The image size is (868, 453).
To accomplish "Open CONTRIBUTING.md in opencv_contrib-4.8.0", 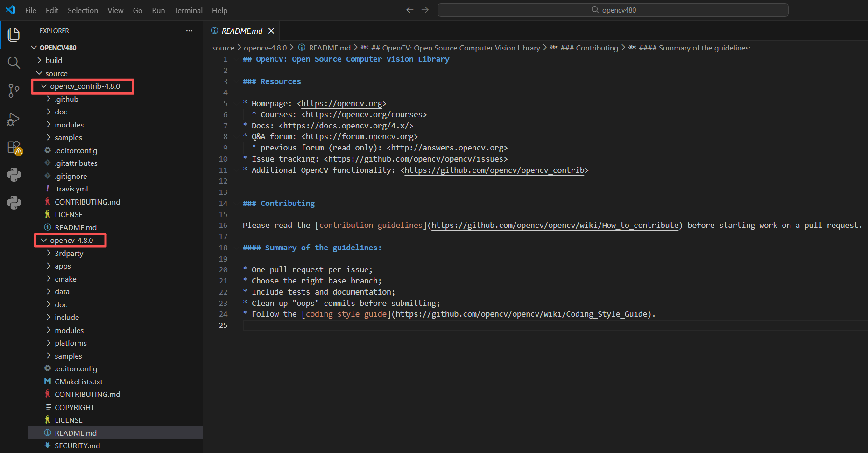I will (x=115, y=202).
